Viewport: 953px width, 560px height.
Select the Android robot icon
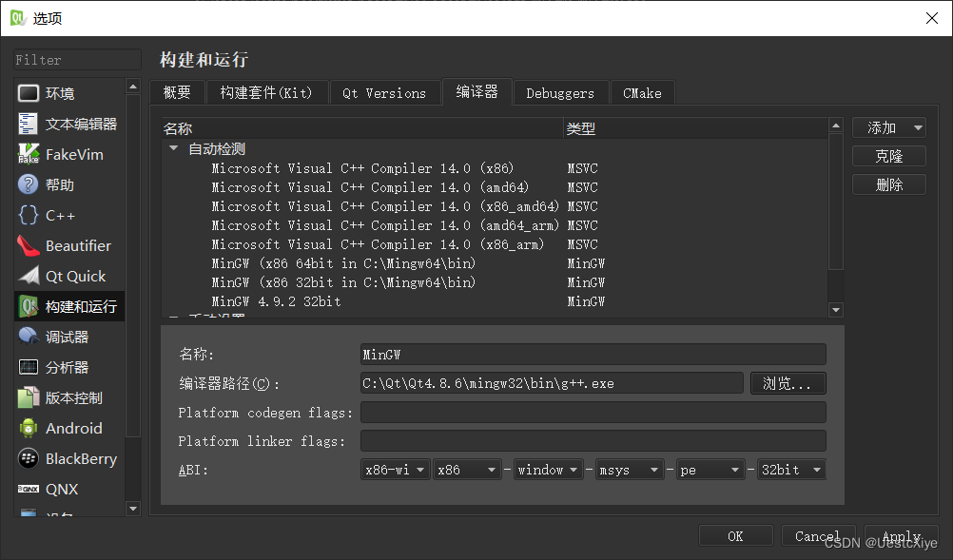pyautogui.click(x=28, y=428)
